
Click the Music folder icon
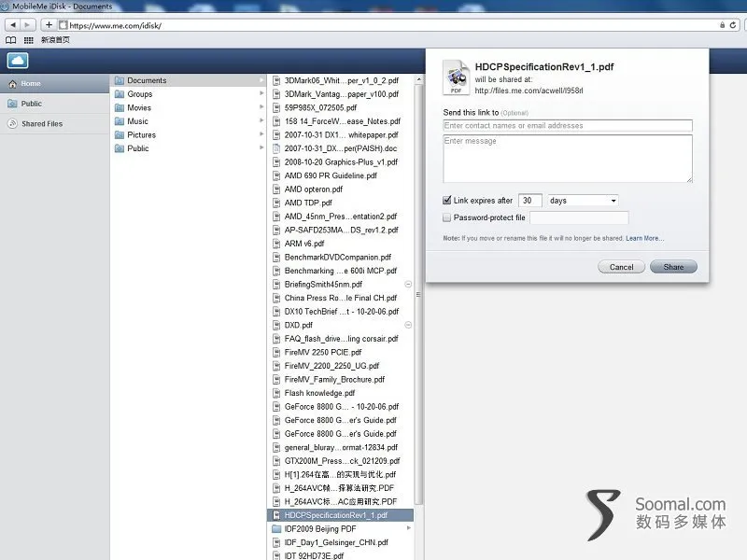coord(120,121)
